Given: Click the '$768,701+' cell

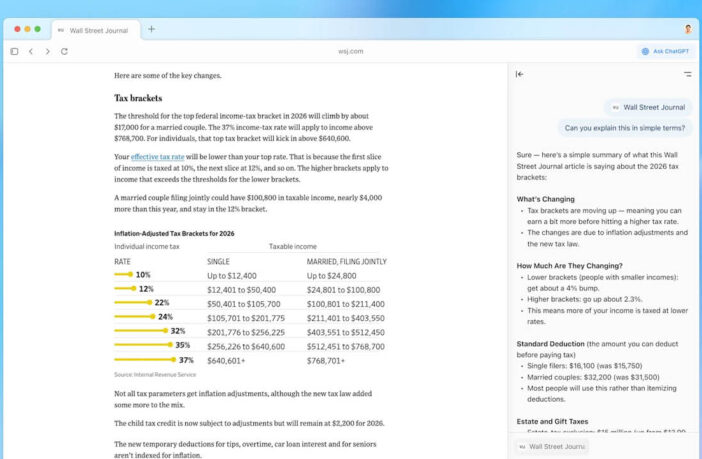Looking at the screenshot, I should tap(326, 361).
